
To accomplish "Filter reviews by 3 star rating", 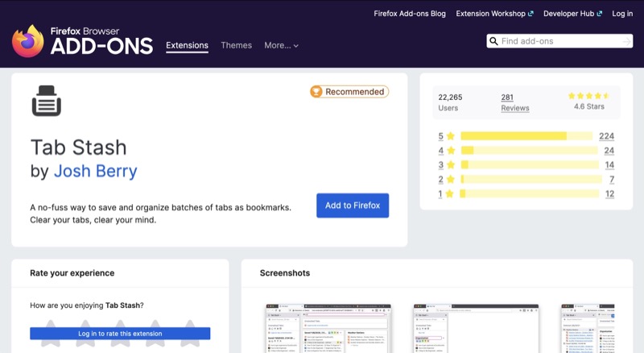I will (447, 165).
